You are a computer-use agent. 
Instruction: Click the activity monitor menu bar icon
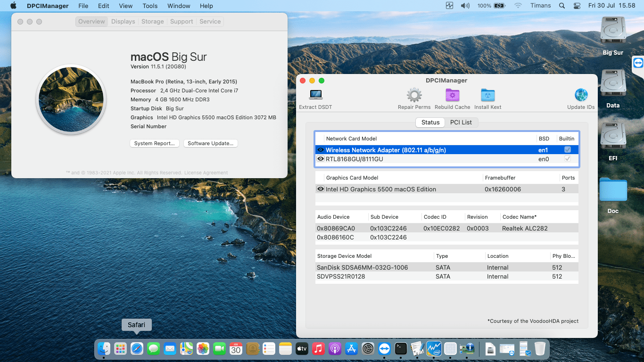point(449,6)
